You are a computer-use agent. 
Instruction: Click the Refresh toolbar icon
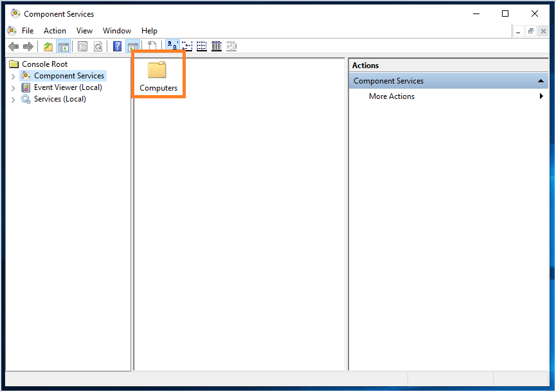pos(98,46)
